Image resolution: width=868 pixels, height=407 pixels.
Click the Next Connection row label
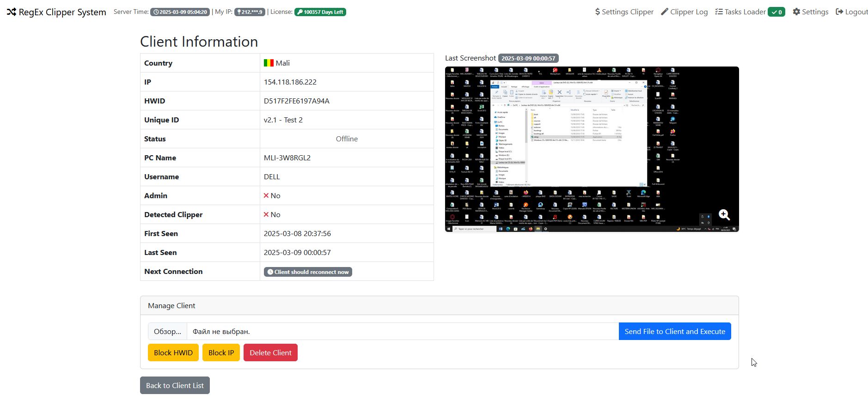(x=173, y=271)
